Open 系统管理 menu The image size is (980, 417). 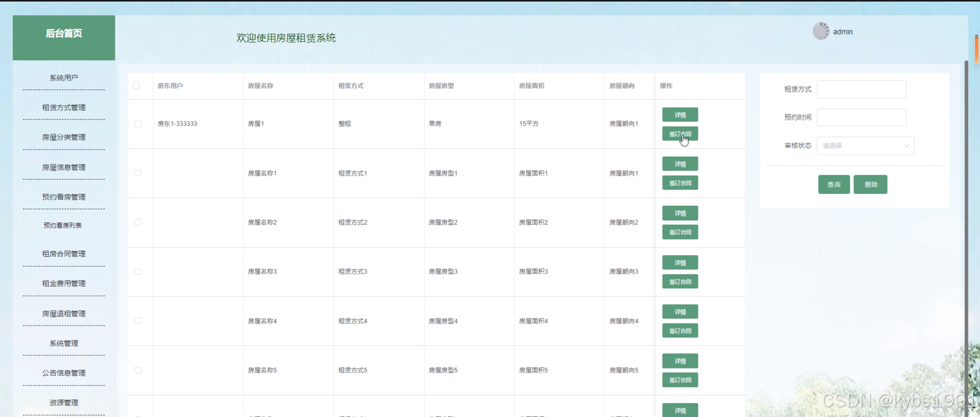click(x=64, y=343)
